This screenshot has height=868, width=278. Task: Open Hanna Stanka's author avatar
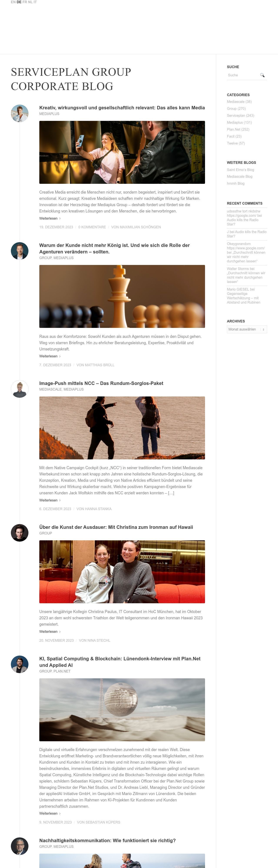(x=20, y=389)
